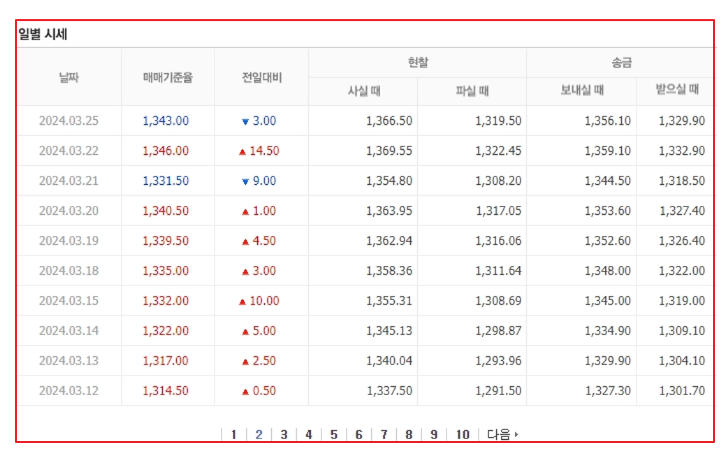The image size is (723, 451).
Task: Click page 8 in pagination
Action: 409,434
